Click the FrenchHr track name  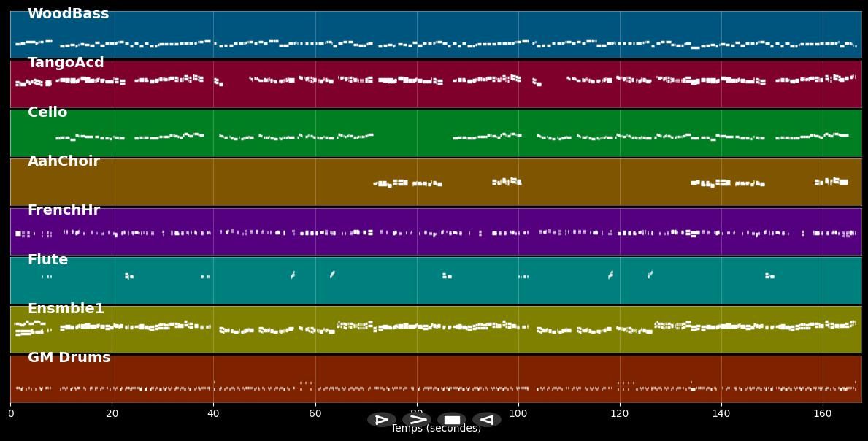point(64,210)
